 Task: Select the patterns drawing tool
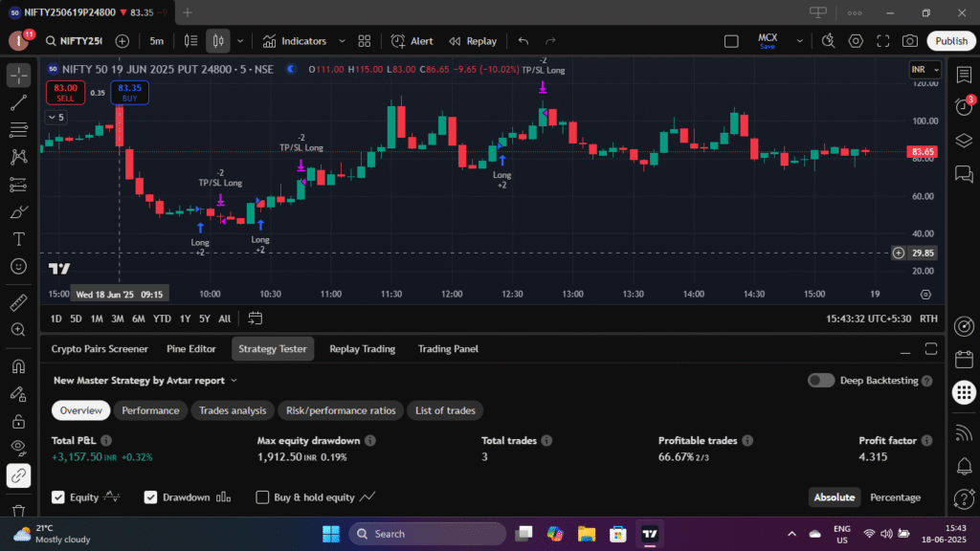coord(19,157)
